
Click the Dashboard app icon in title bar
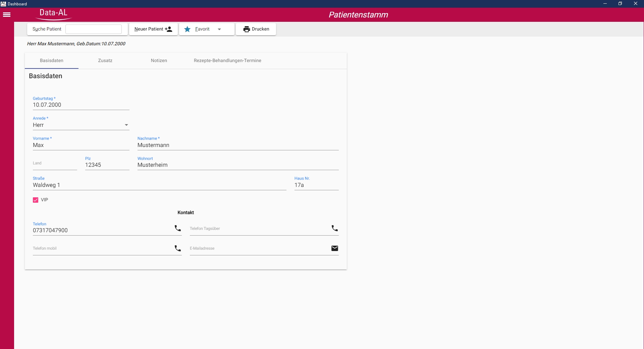tap(3, 4)
